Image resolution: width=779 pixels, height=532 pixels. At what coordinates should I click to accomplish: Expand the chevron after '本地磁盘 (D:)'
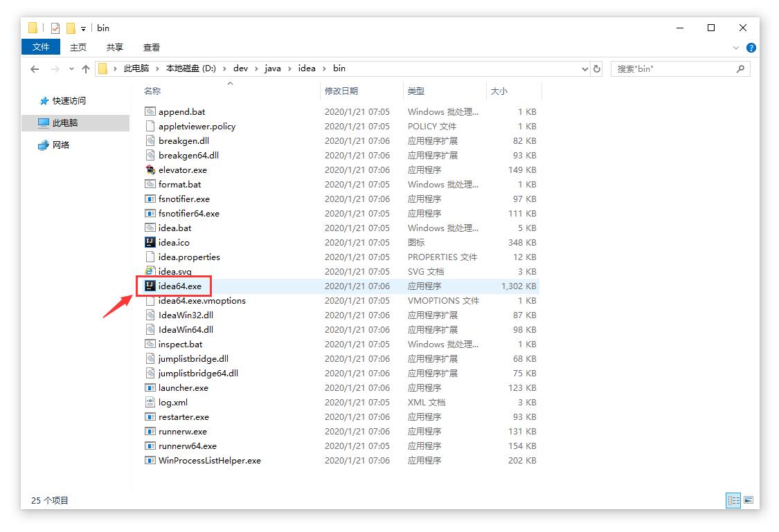pos(224,68)
